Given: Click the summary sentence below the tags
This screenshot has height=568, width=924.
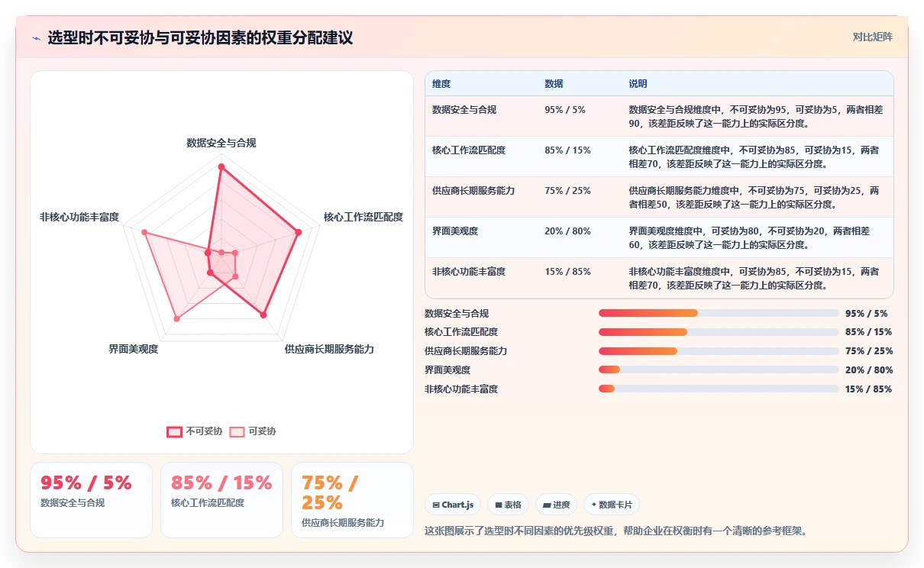Looking at the screenshot, I should (x=615, y=531).
